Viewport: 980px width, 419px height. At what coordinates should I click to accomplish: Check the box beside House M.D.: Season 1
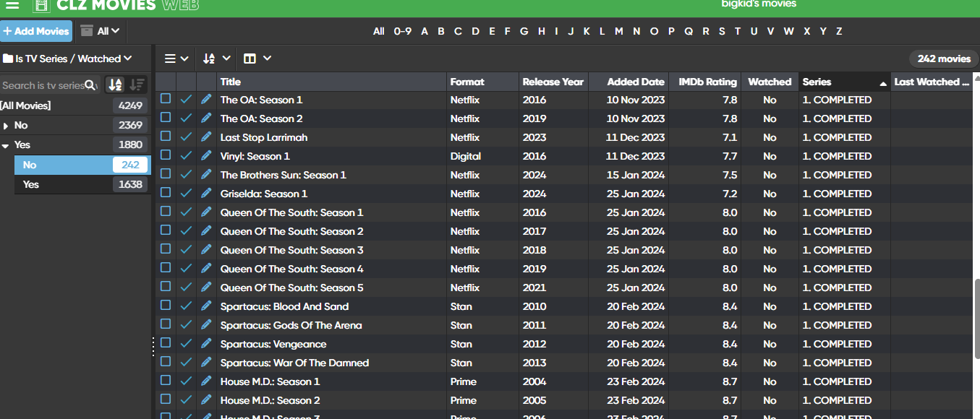tap(166, 381)
